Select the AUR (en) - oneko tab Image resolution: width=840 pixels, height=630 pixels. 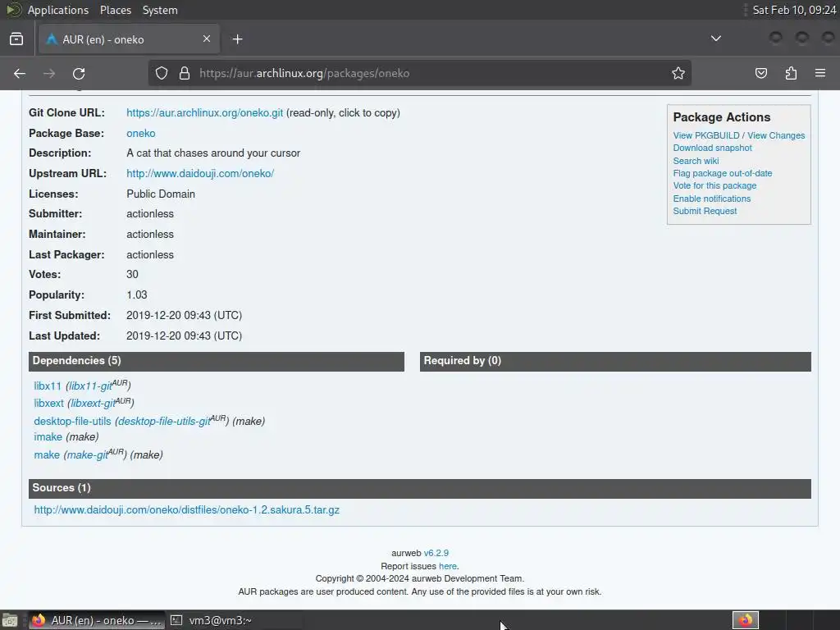pos(129,39)
